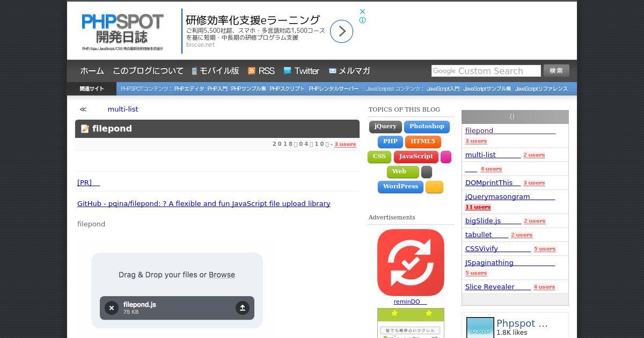The width and height of the screenshot is (644, 338).
Task: Open JavaScript入門 link
Action: point(443,89)
